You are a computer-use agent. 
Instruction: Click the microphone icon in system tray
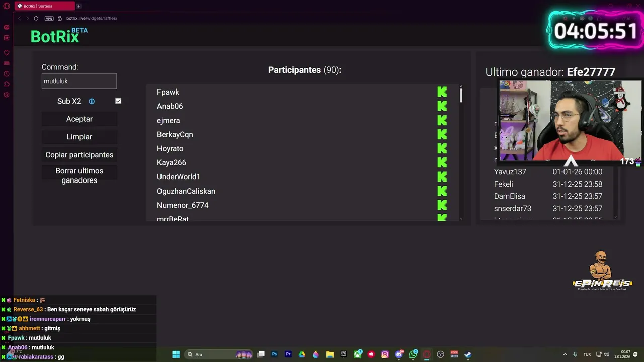point(575,354)
